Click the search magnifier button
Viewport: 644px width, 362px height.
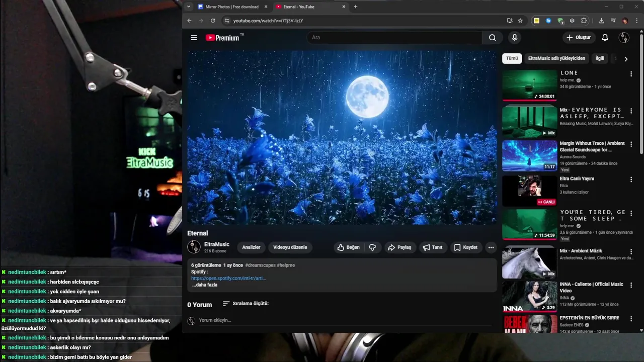coord(493,38)
